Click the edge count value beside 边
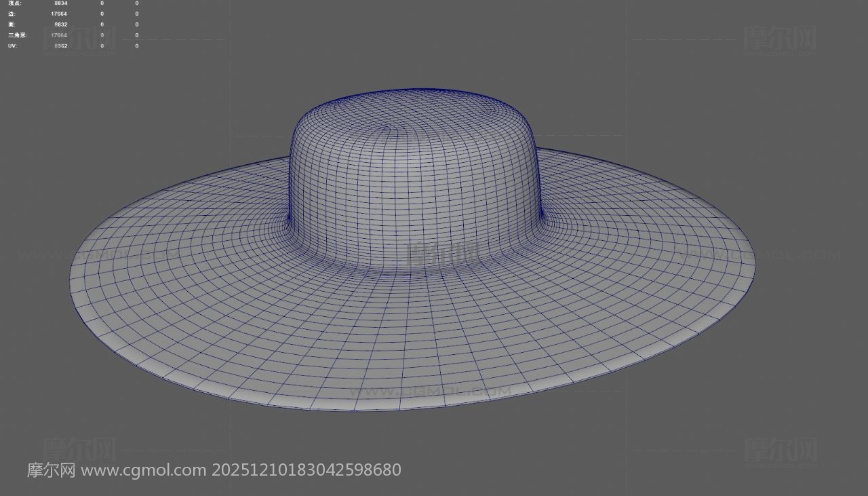Screen dimensions: 868x496 coord(59,14)
